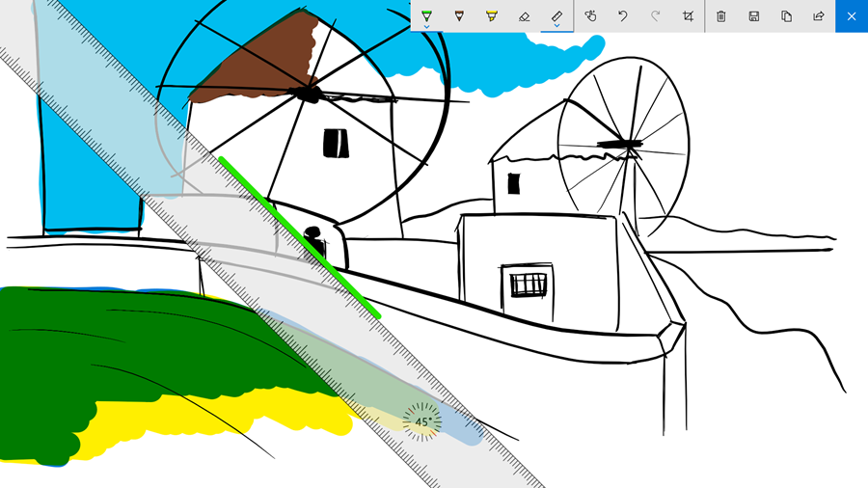Open the share options
The height and width of the screenshot is (488, 868).
(819, 15)
